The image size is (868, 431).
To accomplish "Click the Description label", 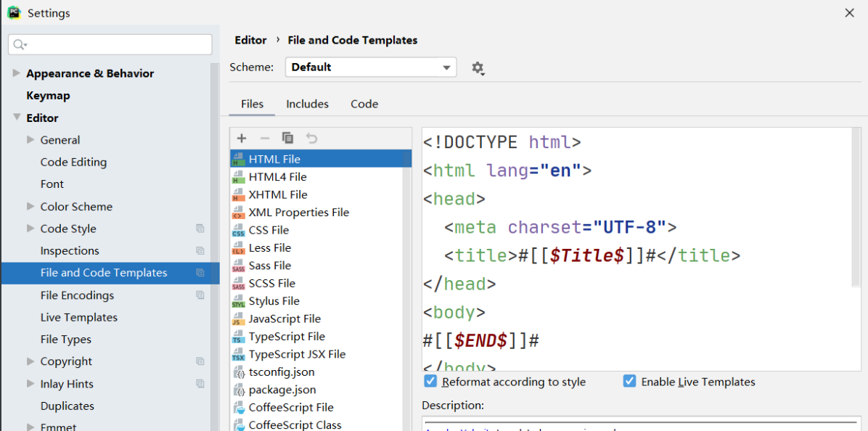I will (453, 406).
